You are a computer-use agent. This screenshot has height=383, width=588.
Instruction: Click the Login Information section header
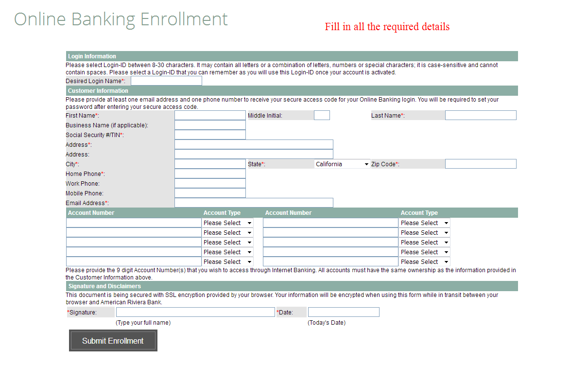coord(292,56)
